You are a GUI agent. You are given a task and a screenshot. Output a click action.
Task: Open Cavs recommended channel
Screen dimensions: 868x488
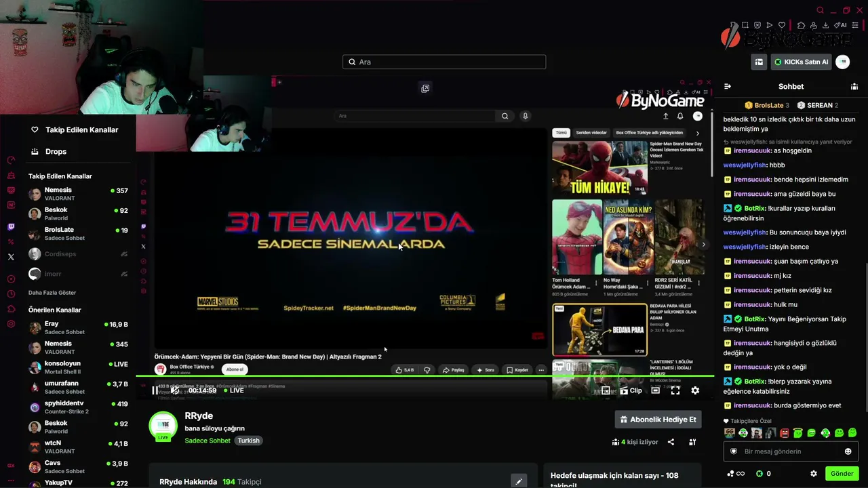click(x=78, y=466)
